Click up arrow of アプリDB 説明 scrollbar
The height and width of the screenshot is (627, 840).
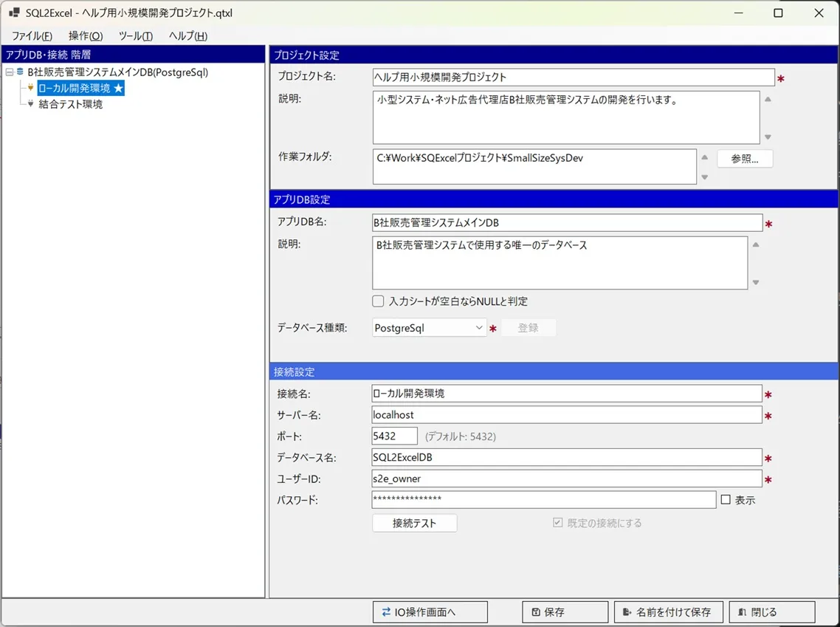click(x=756, y=245)
